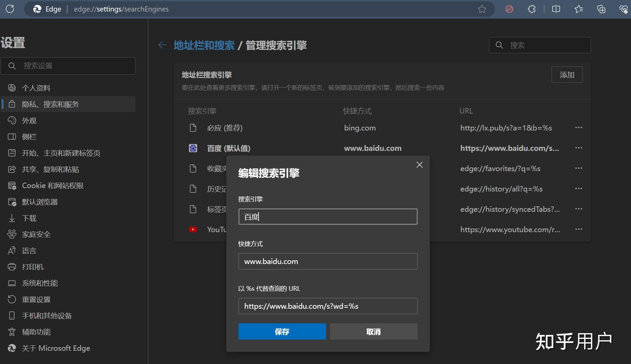Click the YouTube red favicon
Image resolution: width=631 pixels, height=364 pixels.
click(x=193, y=229)
